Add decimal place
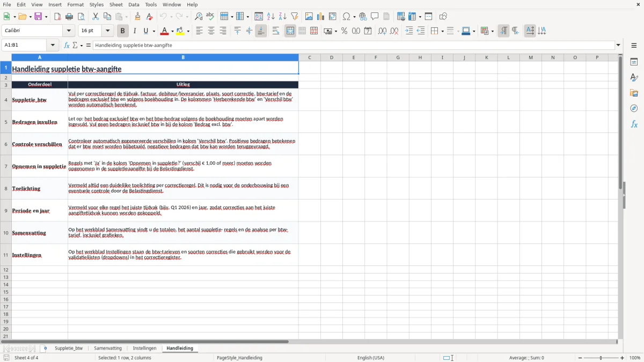644x362 pixels. point(382,31)
